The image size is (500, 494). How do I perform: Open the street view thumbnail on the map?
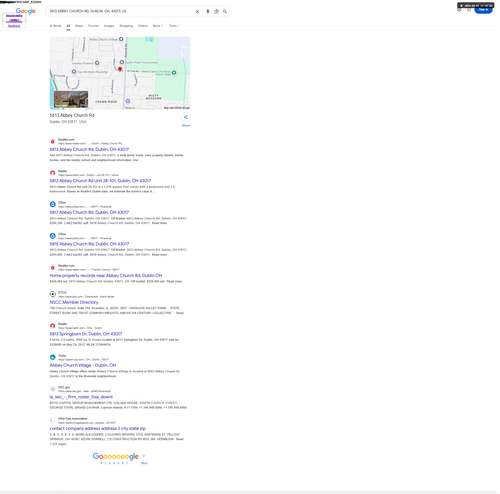point(71,99)
